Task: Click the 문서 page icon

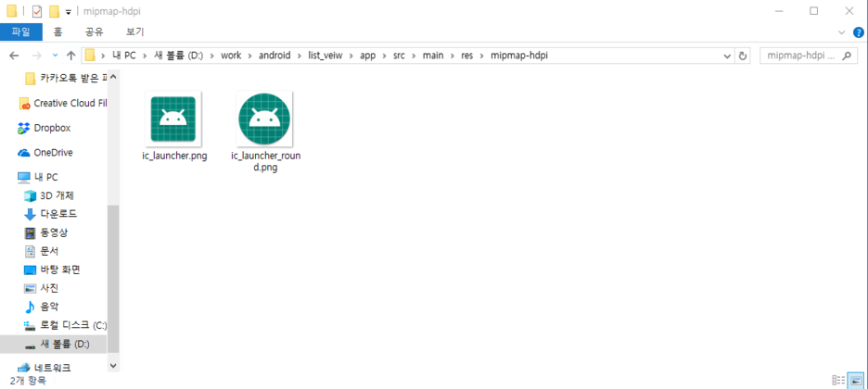Action: [30, 251]
